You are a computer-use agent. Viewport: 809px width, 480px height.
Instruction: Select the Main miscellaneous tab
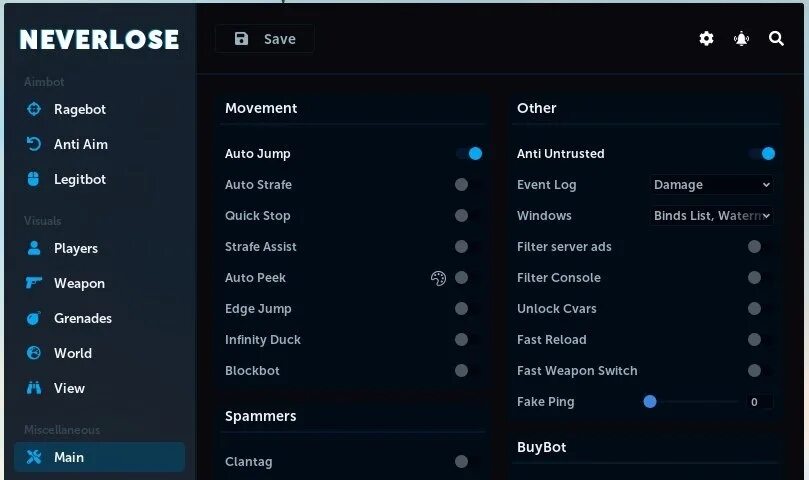99,457
